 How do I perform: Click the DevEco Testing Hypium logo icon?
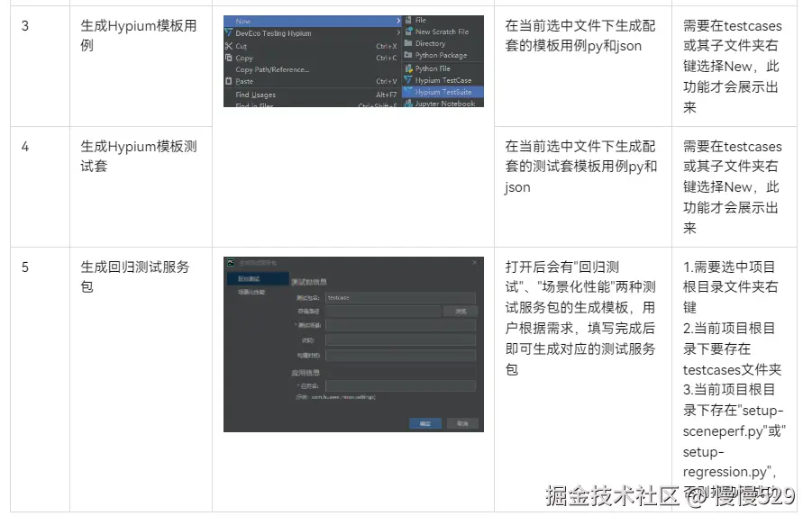point(228,33)
